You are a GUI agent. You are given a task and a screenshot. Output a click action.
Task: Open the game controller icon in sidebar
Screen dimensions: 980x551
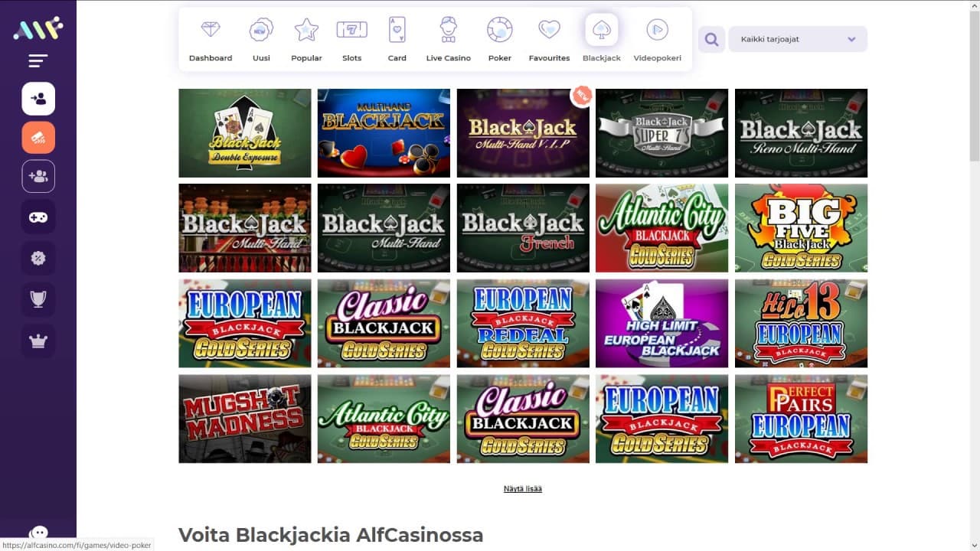pyautogui.click(x=38, y=217)
